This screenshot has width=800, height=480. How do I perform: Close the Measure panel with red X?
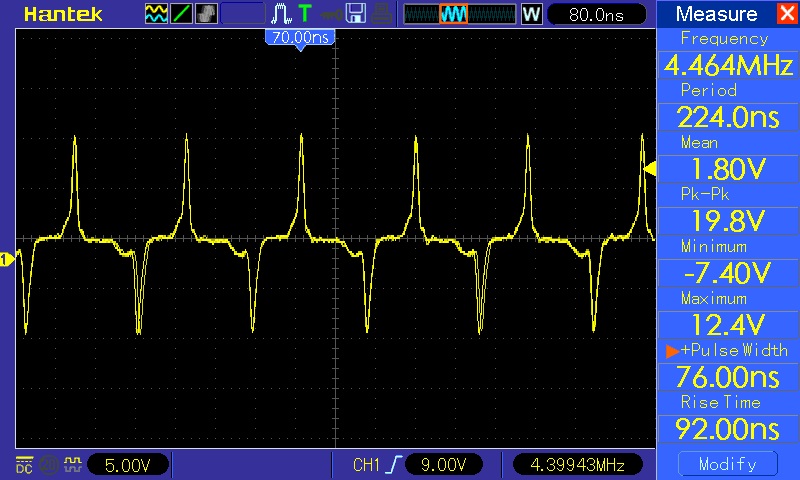click(x=787, y=13)
